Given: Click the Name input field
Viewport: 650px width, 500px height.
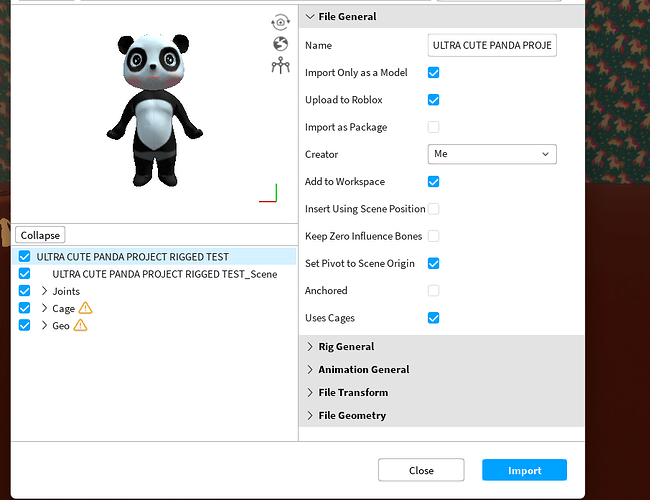Looking at the screenshot, I should [x=492, y=45].
